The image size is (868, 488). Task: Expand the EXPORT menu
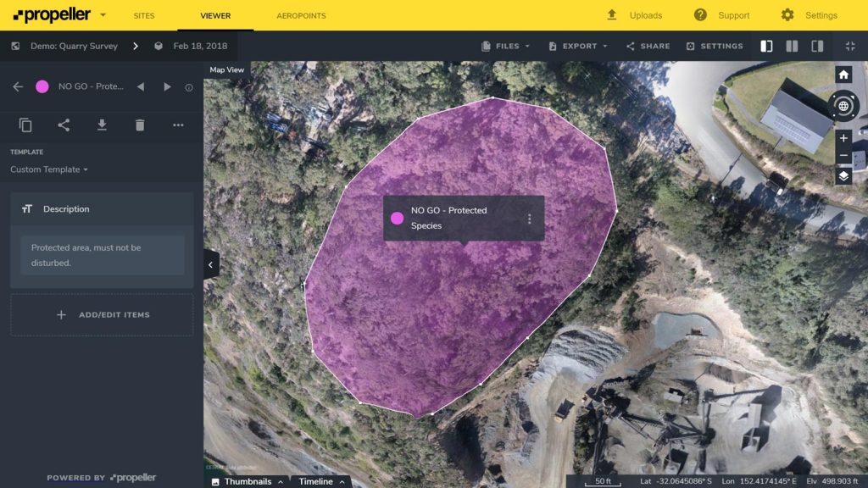click(x=577, y=47)
